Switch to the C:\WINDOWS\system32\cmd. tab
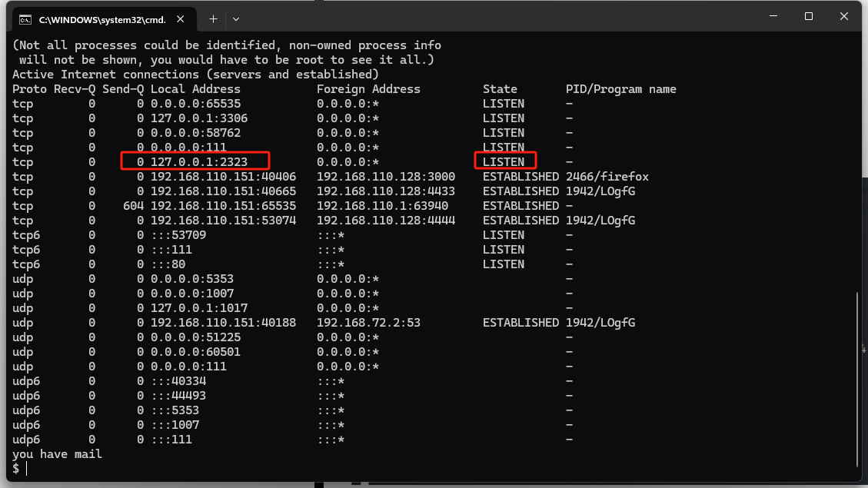This screenshot has width=868, height=488. (108, 18)
